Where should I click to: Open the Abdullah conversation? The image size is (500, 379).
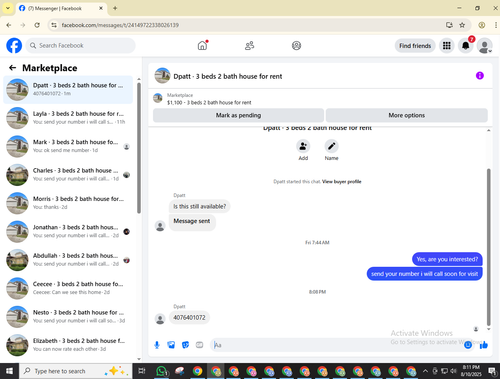pos(68,260)
